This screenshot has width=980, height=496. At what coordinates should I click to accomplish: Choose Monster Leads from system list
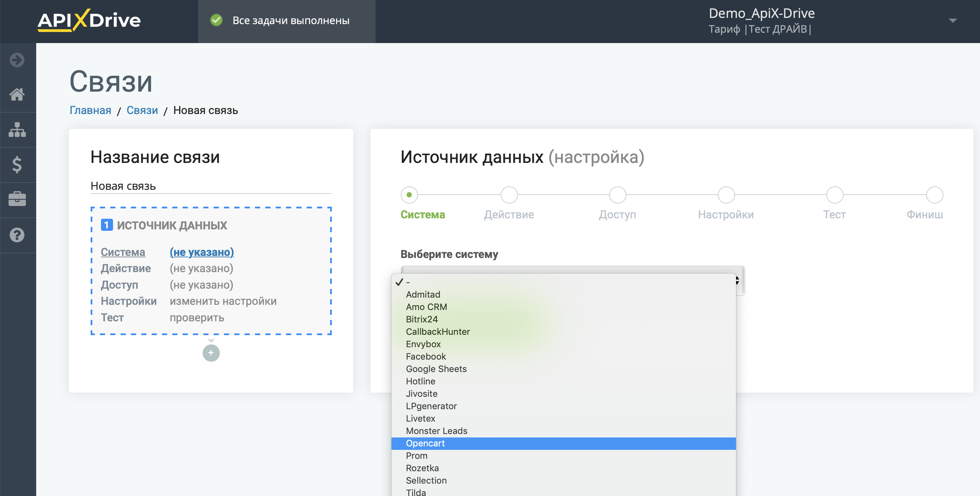pos(563,431)
